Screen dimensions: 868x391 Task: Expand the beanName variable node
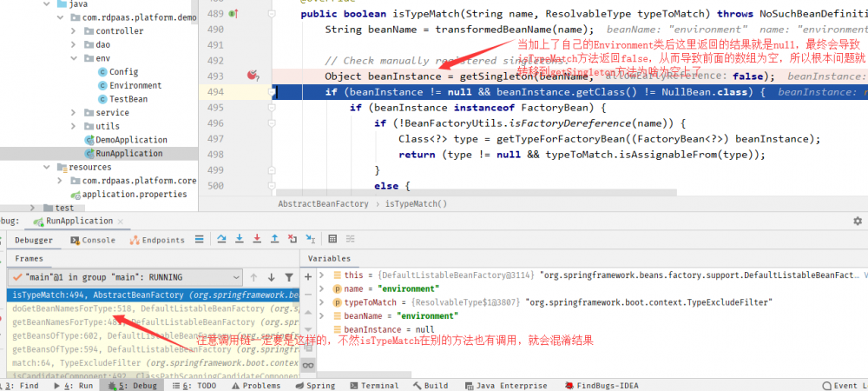[x=322, y=315]
